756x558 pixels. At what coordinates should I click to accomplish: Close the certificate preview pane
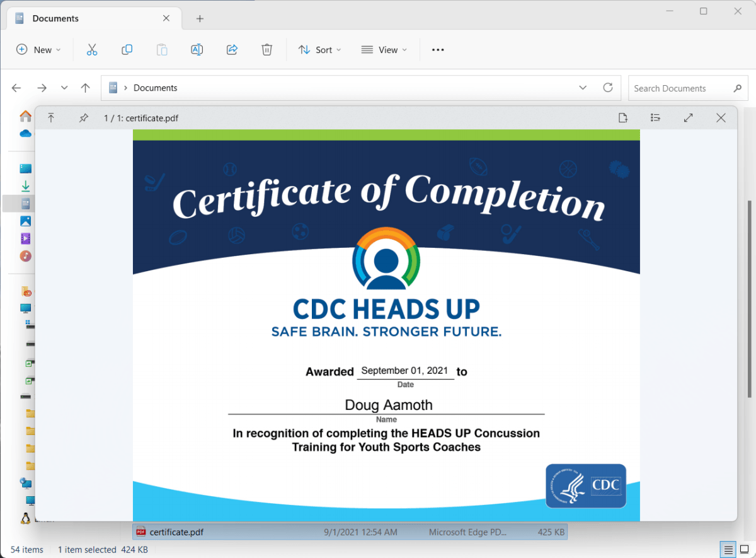point(721,118)
